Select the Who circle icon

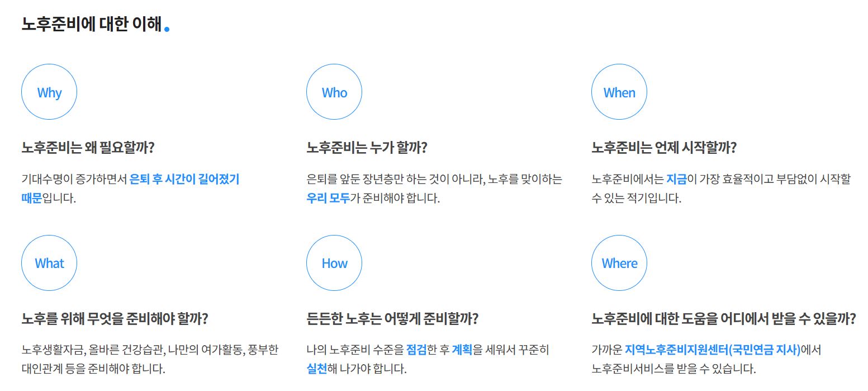334,92
